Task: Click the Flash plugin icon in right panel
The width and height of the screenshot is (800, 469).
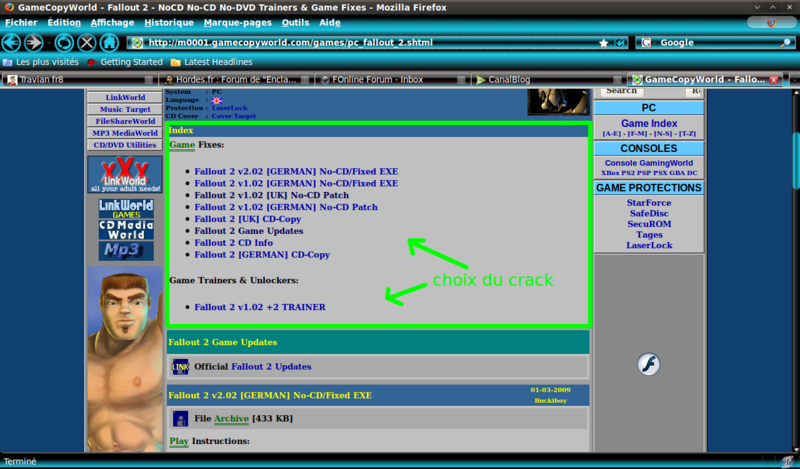Action: point(648,364)
